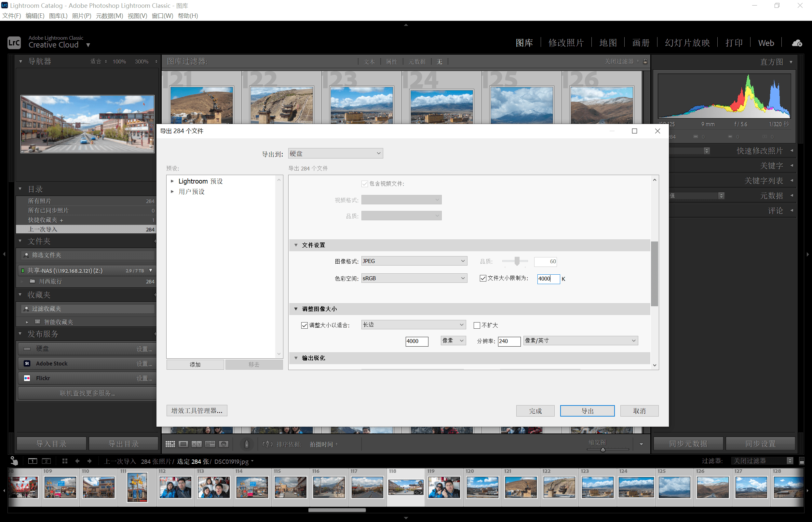Switch to loupe view icon
The height and width of the screenshot is (522, 812).
[x=183, y=444]
